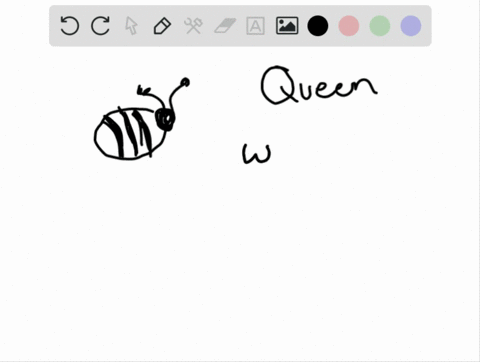The width and height of the screenshot is (480, 362).
Task: Choose the pen drawing tool
Action: click(x=162, y=26)
